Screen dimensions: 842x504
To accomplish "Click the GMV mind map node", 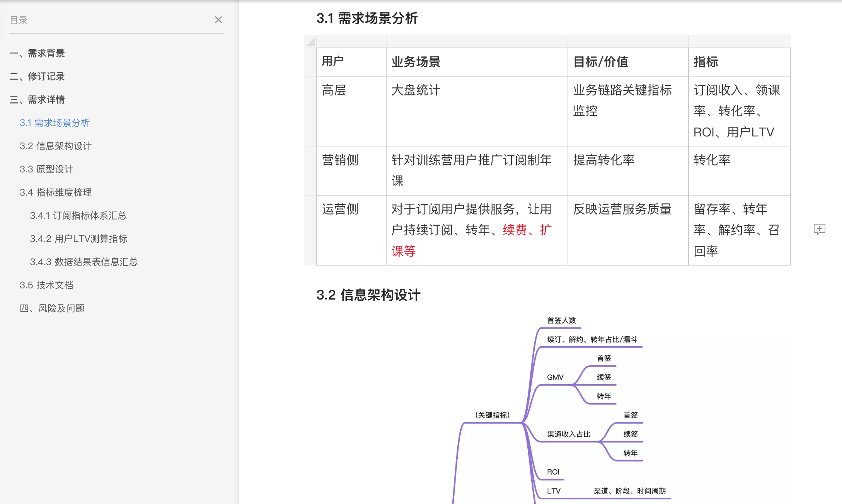I will pyautogui.click(x=555, y=377).
